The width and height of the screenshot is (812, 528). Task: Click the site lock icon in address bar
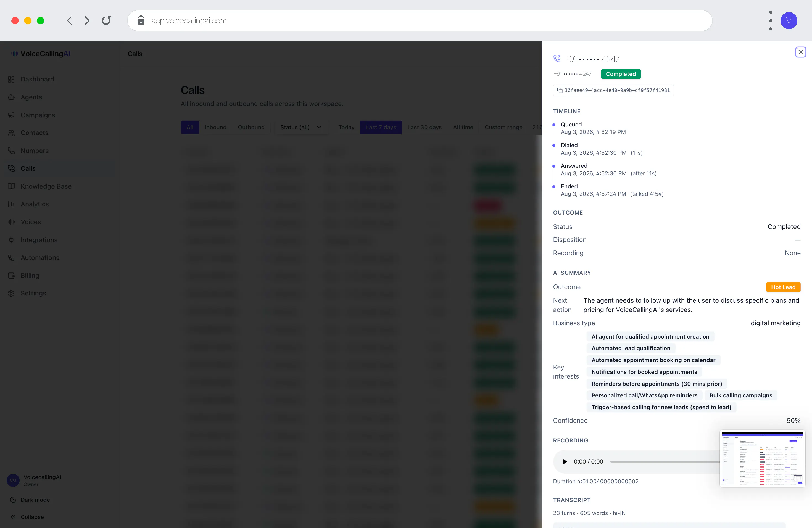(141, 20)
